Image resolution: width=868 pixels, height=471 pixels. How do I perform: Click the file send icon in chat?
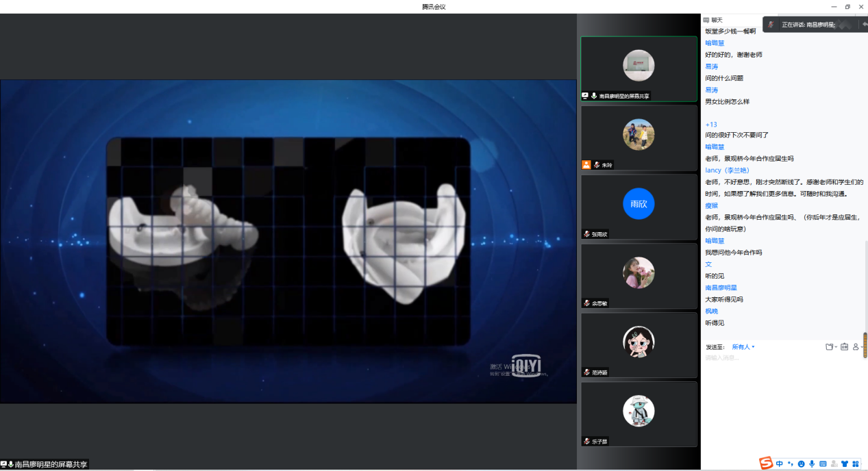click(829, 347)
